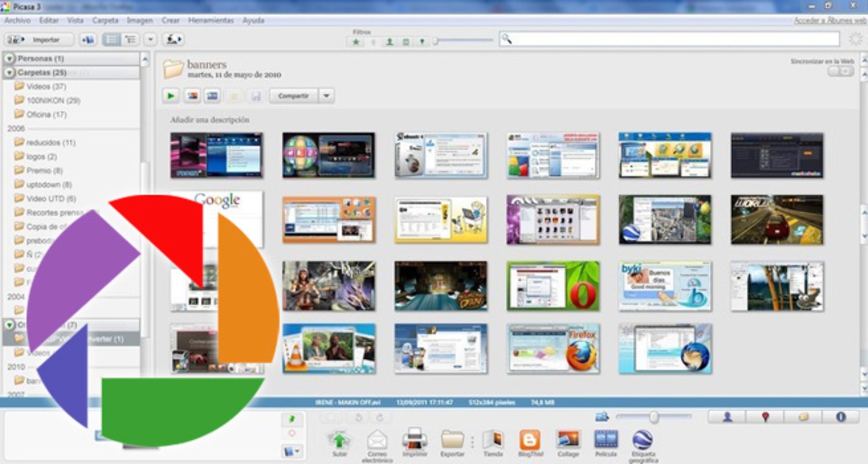Toggle the geotagged photos filter
This screenshot has width=868, height=464.
tap(422, 42)
